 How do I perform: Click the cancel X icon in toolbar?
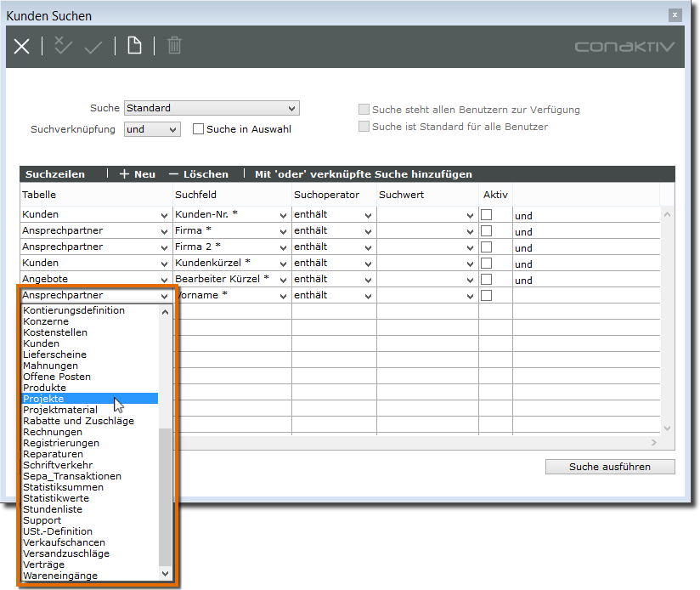[21, 46]
